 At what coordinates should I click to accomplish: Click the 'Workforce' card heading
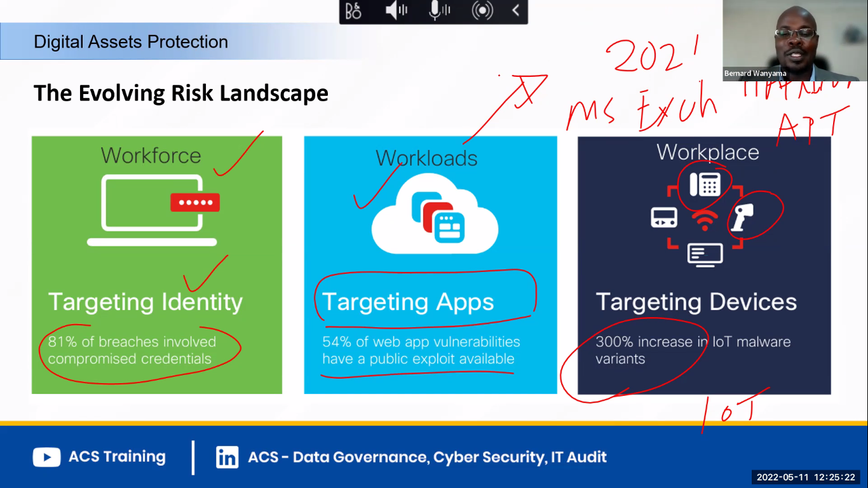tap(151, 156)
